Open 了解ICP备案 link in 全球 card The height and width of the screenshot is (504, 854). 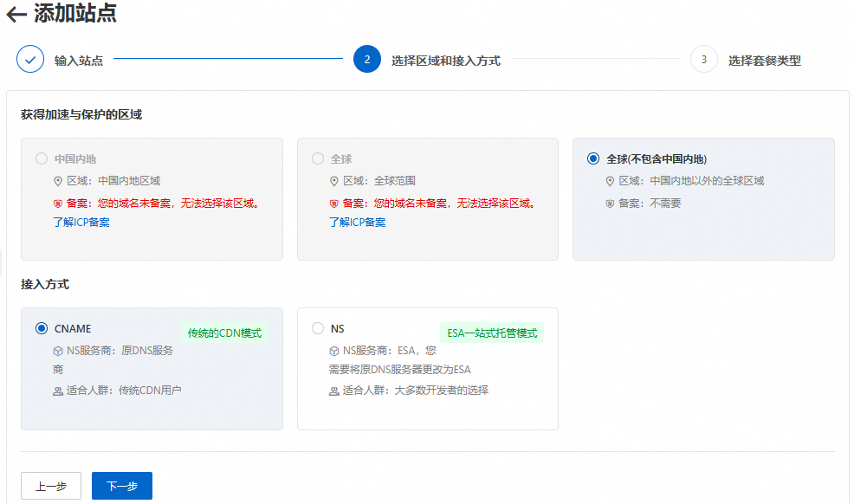(x=357, y=223)
